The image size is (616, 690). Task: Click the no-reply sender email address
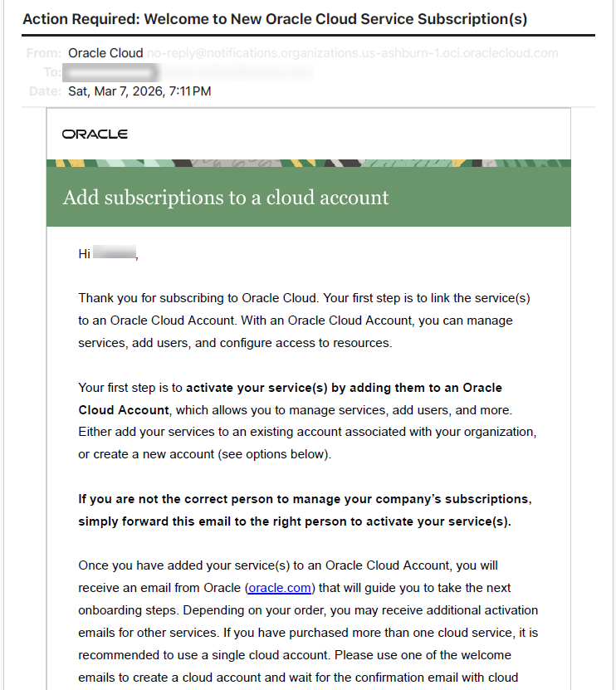point(353,53)
